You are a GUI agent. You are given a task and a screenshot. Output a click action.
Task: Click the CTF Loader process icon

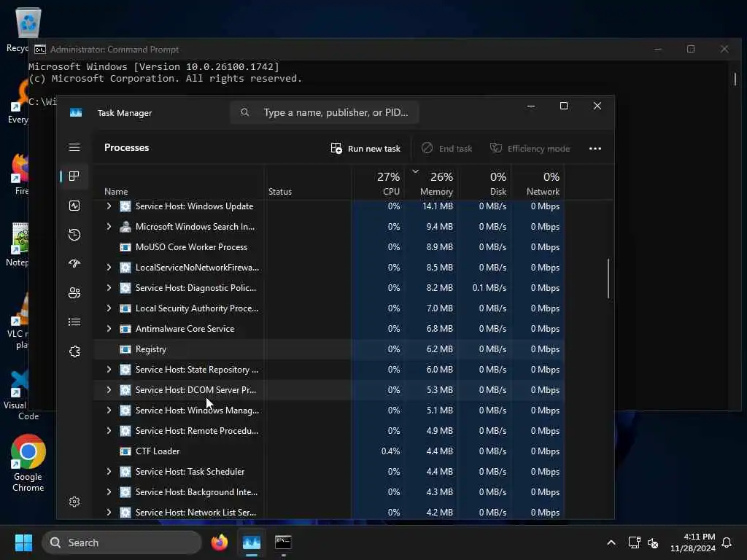125,451
